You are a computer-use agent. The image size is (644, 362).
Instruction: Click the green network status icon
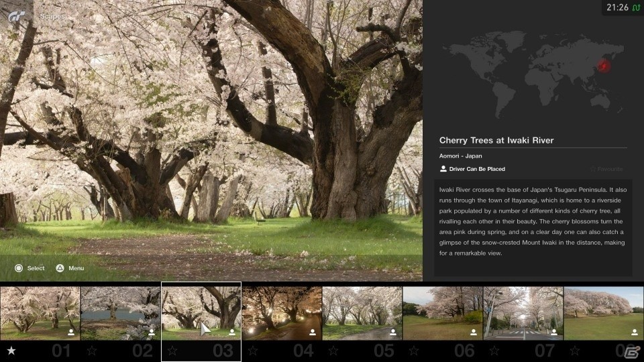(636, 8)
